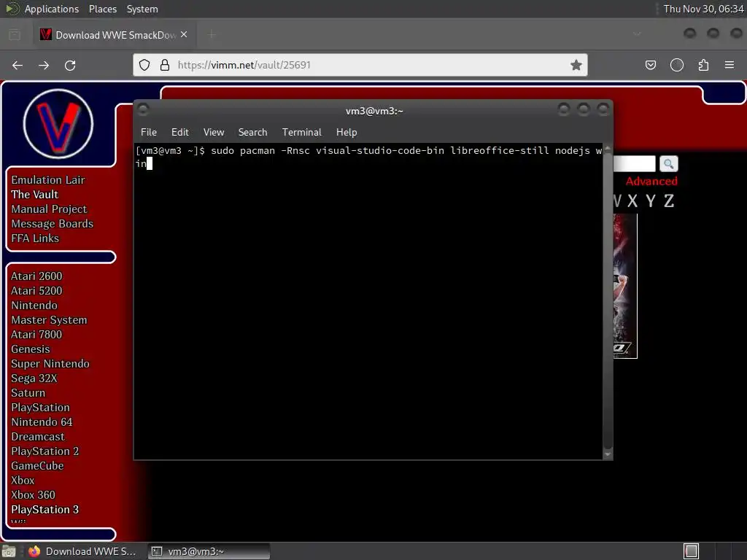This screenshot has width=747, height=560.
Task: Open the Terminal menu in terminal window
Action: coord(301,133)
